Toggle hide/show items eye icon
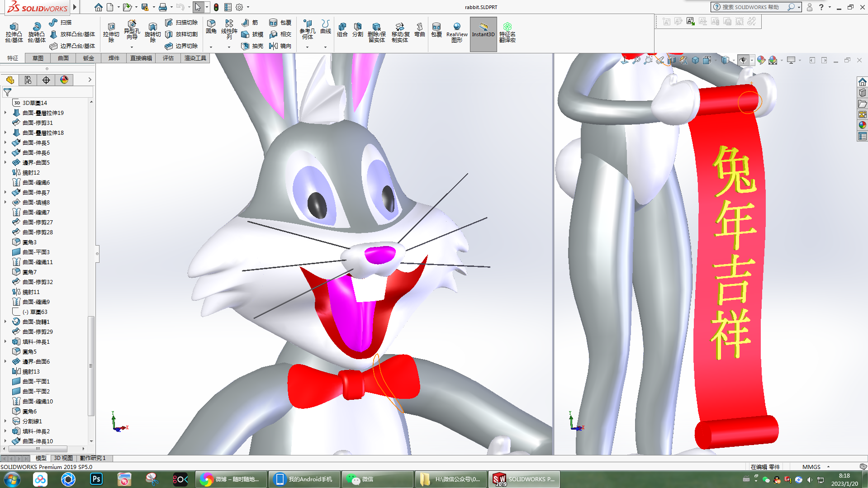 click(x=743, y=60)
